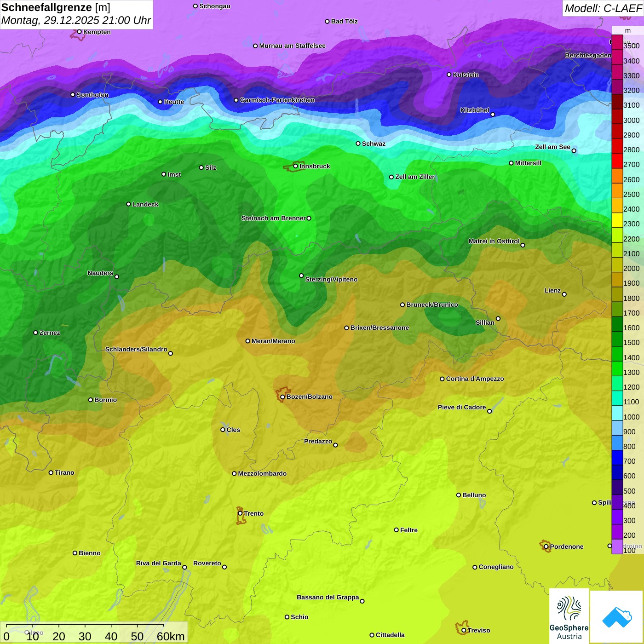Click the Bozen/Bolzano city marker

pyautogui.click(x=282, y=397)
